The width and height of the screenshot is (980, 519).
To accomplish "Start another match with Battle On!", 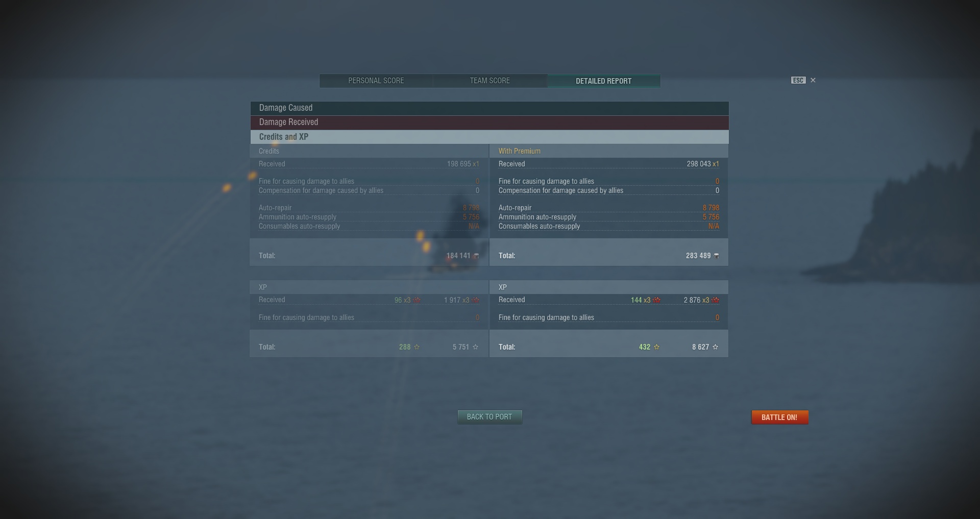I will tap(779, 417).
